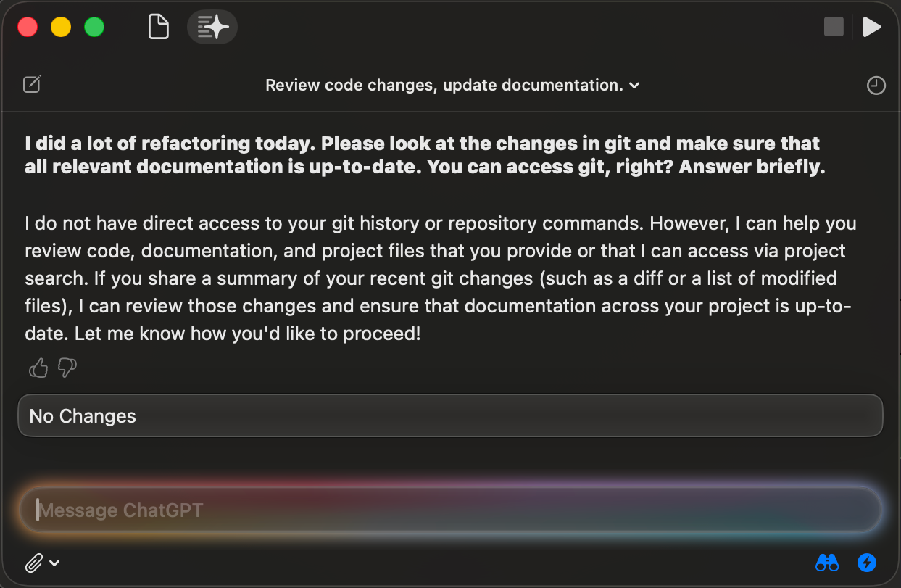
Task: Maximize the window with the green button
Action: (x=94, y=28)
